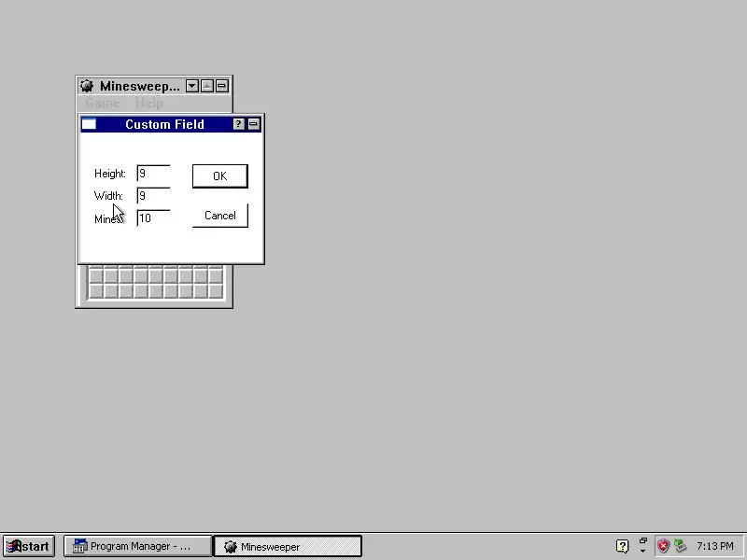This screenshot has height=560, width=747.
Task: Focus the Mines input field
Action: pos(153,218)
